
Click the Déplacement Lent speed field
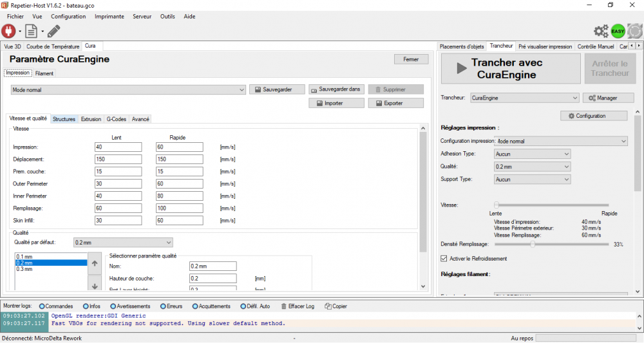(x=118, y=159)
